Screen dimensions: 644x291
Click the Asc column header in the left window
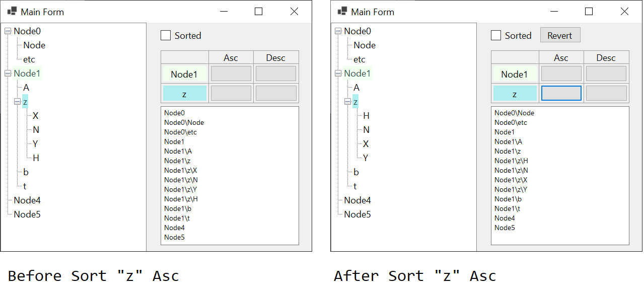pos(231,57)
